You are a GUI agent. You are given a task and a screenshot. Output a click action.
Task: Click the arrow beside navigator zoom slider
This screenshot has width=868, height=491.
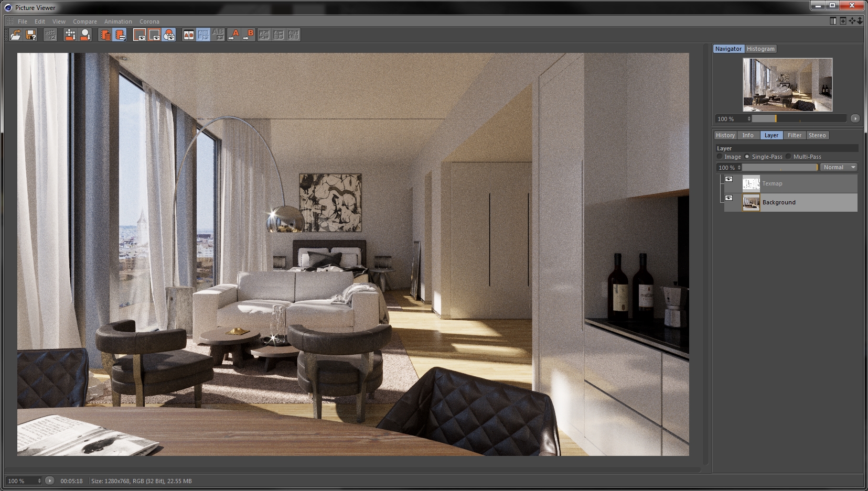click(855, 119)
